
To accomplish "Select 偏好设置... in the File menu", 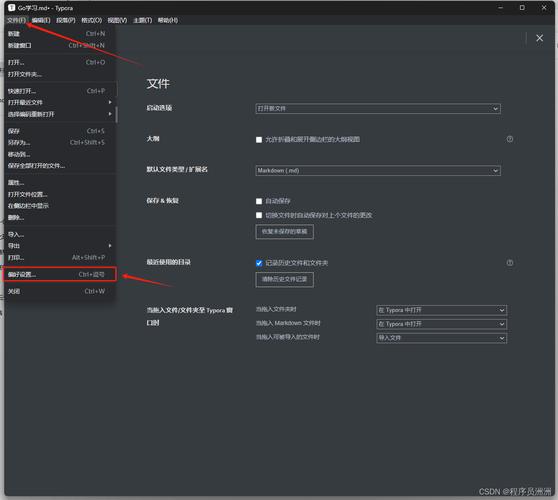I will pyautogui.click(x=60, y=274).
